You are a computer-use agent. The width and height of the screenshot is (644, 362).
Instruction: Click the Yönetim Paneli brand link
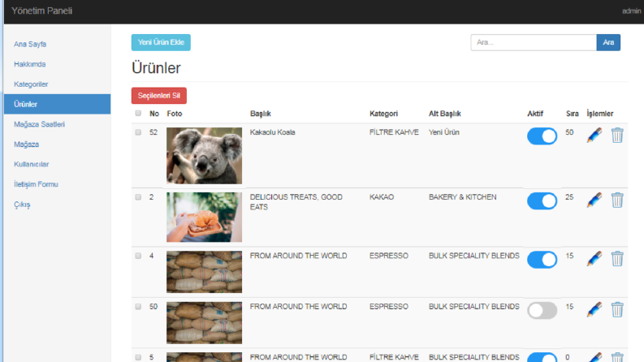[x=42, y=11]
